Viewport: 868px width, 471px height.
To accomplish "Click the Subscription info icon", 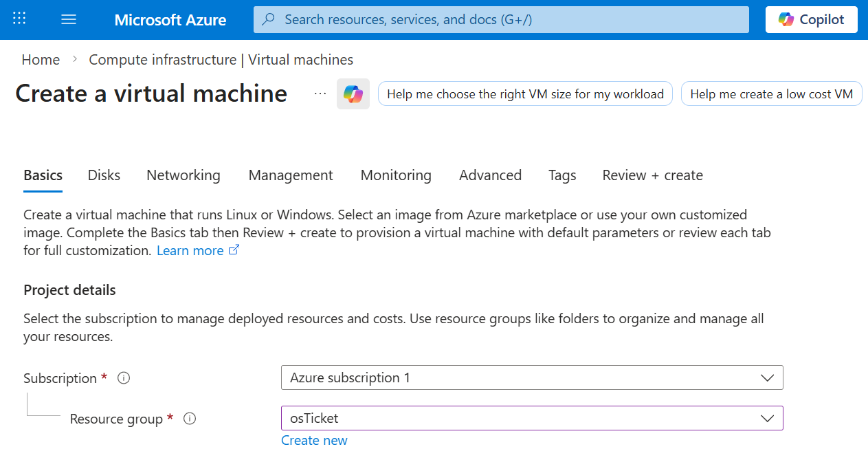I will point(124,378).
